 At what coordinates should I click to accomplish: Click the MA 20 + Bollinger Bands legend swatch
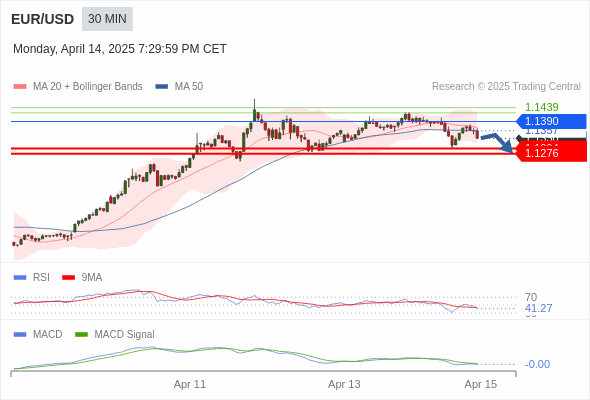click(20, 87)
